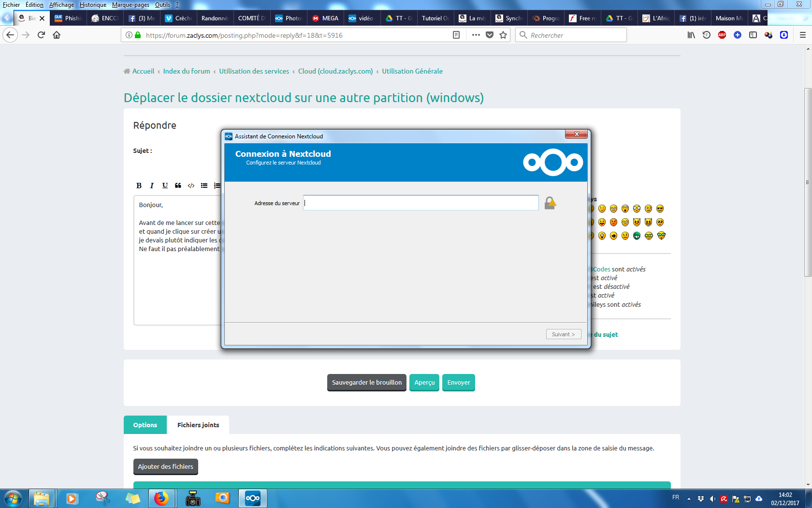This screenshot has height=508, width=812.
Task: Open Firefox home page icon
Action: tap(57, 35)
